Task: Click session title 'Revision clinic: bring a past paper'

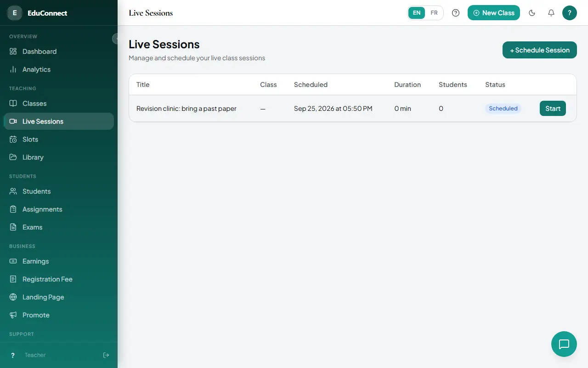Action: click(187, 109)
